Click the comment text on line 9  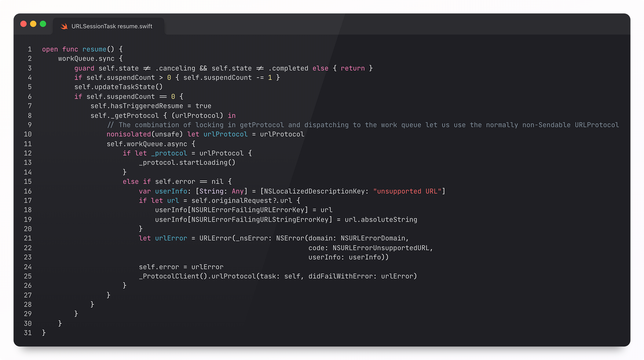click(363, 125)
